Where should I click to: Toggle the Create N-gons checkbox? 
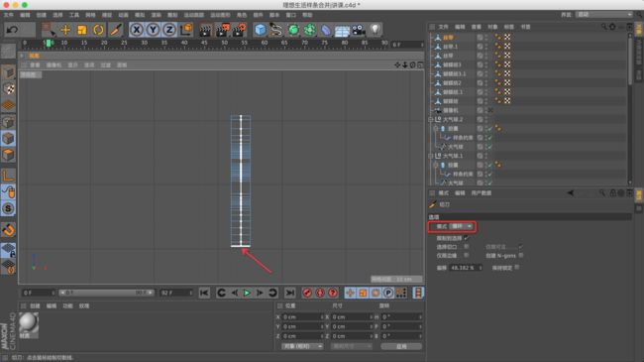(x=521, y=256)
